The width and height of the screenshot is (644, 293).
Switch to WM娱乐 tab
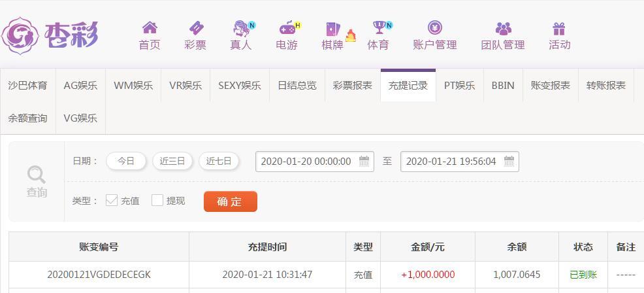pyautogui.click(x=133, y=86)
